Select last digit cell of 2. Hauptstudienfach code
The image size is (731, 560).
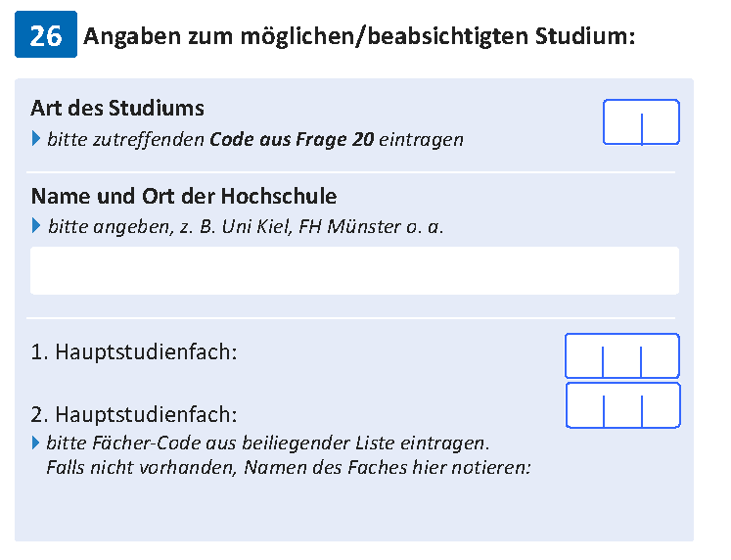click(x=662, y=405)
